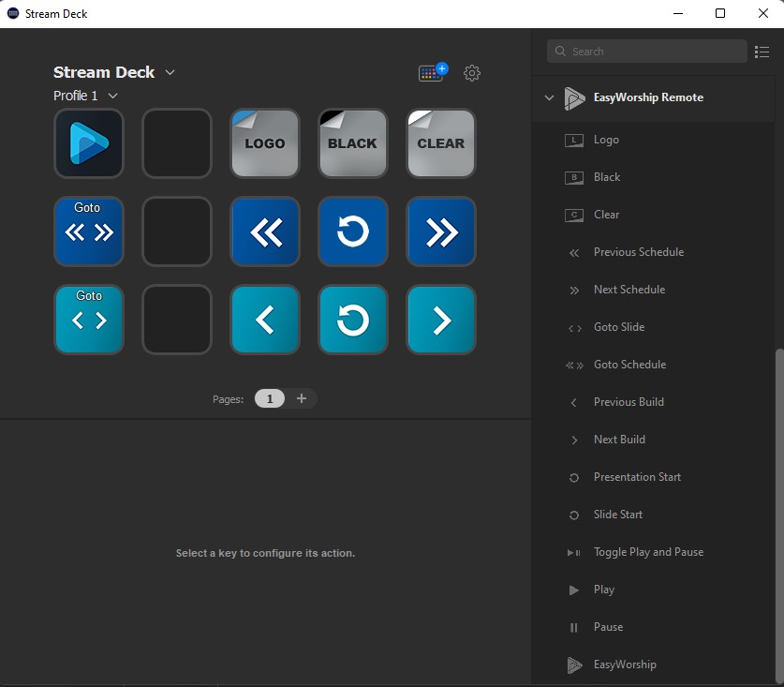Select the empty key in the middle row
The image size is (784, 687).
tap(177, 231)
